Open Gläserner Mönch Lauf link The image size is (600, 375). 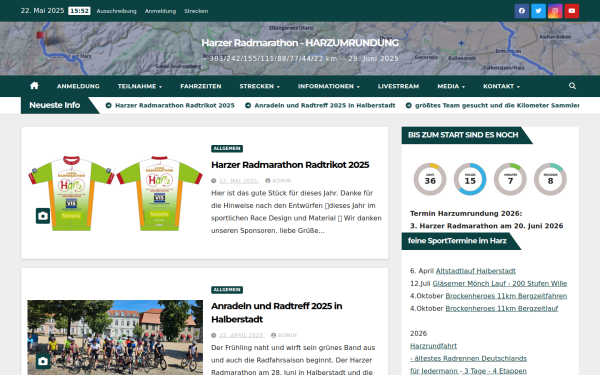[500, 284]
